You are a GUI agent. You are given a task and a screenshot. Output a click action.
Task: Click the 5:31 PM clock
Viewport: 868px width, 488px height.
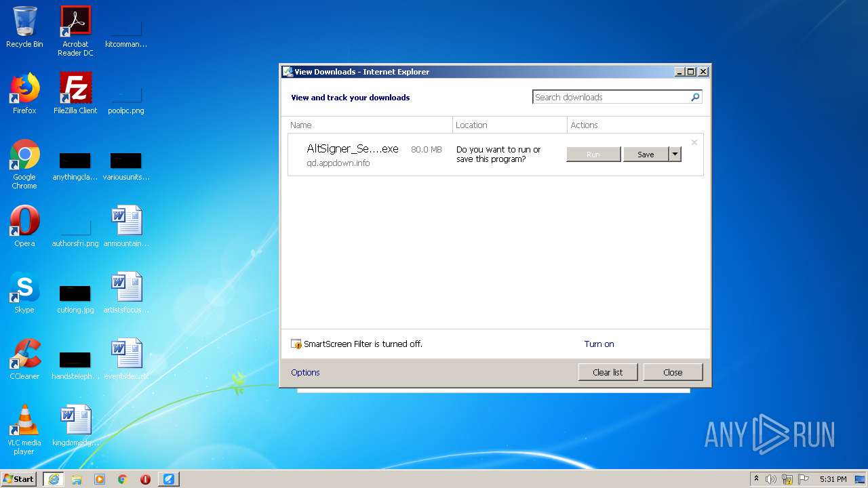point(833,479)
